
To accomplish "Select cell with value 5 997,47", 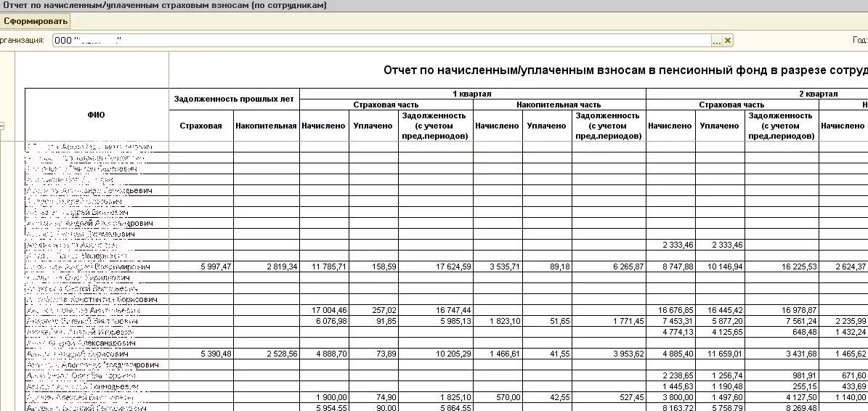I will [x=201, y=266].
